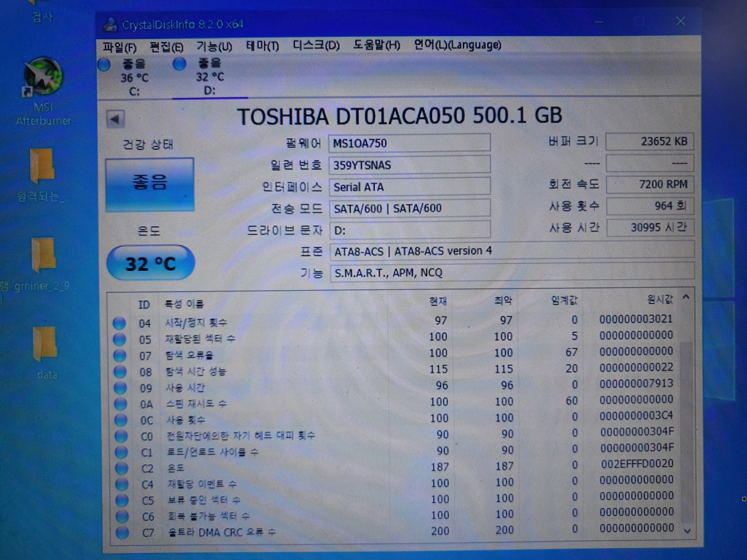Open the 테마(T) menu
This screenshot has height=560, width=747.
pyautogui.click(x=262, y=46)
